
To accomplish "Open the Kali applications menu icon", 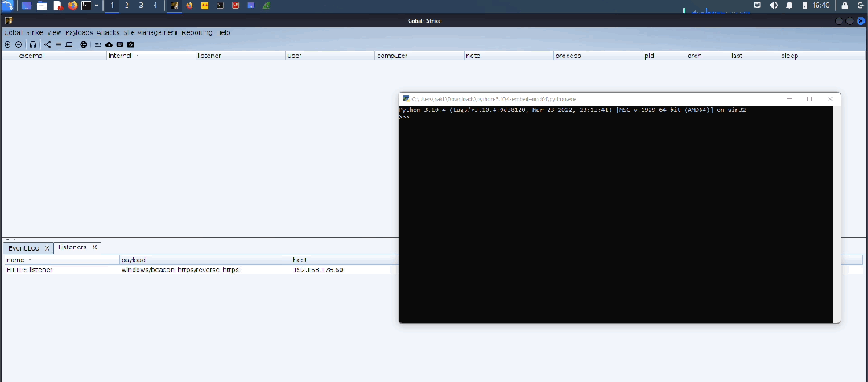I will (x=8, y=6).
